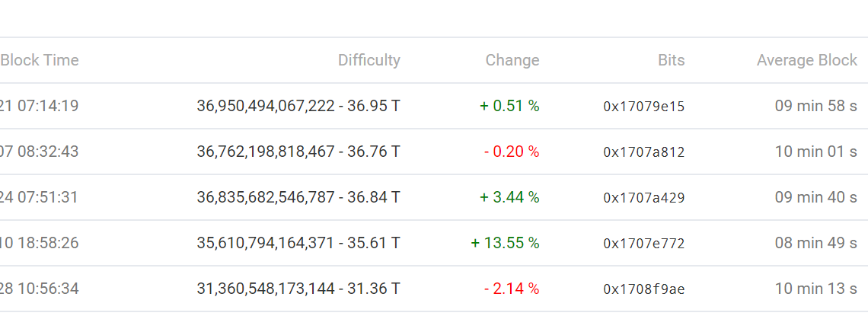This screenshot has width=868, height=316.
Task: Click the + 3.44 % change value
Action: pyautogui.click(x=509, y=197)
